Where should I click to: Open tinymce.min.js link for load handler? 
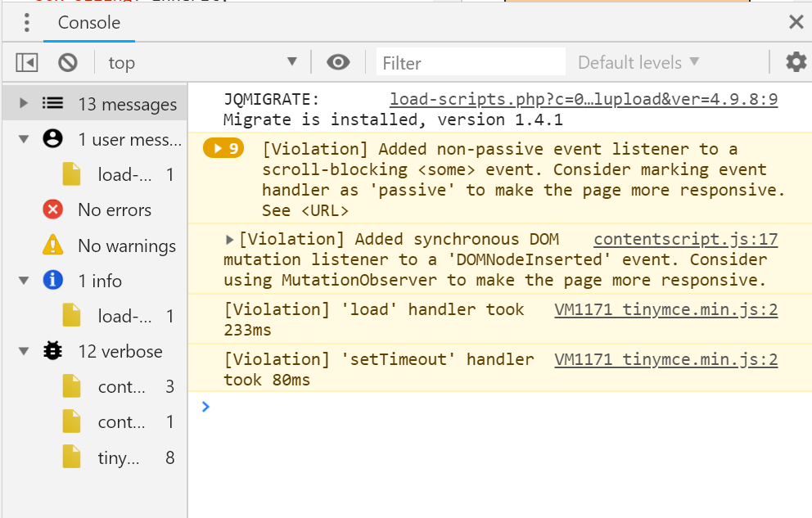tap(666, 309)
